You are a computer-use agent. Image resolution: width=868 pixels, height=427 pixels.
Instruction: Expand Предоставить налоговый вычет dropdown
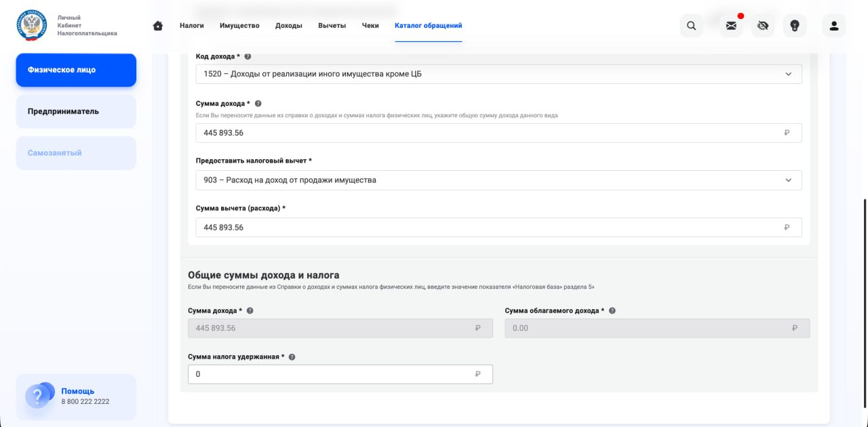click(788, 180)
